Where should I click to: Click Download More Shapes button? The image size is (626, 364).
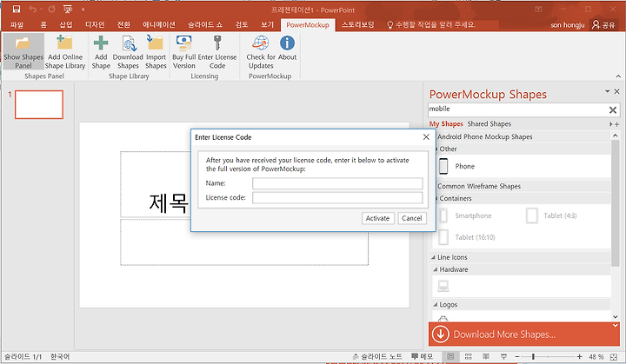point(523,334)
